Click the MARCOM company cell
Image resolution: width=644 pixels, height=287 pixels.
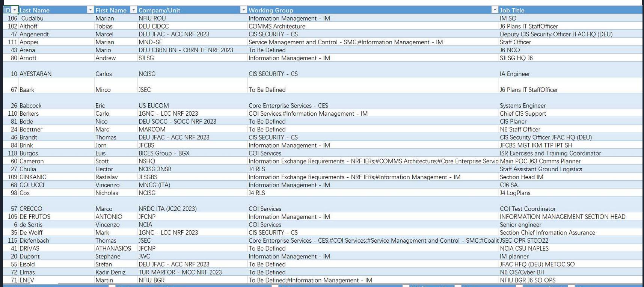(x=192, y=129)
